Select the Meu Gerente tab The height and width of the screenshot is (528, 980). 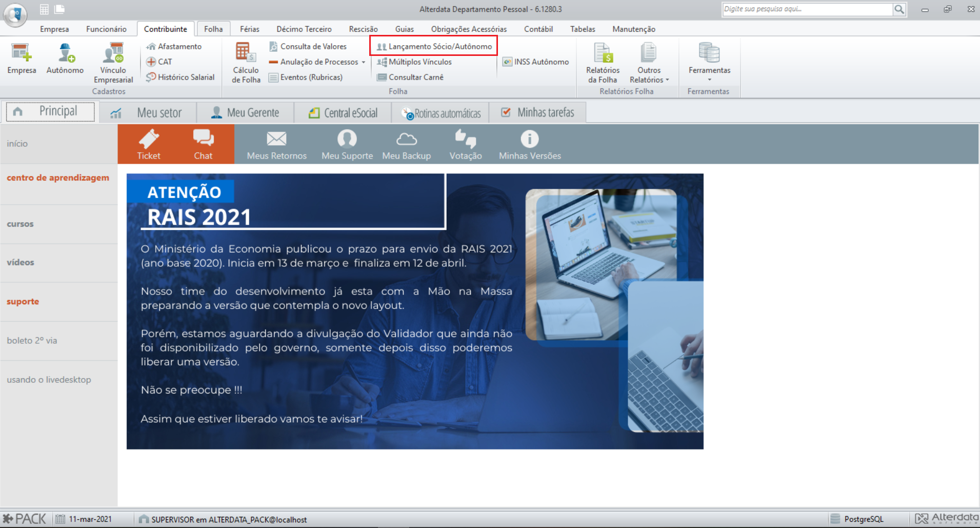tap(245, 112)
